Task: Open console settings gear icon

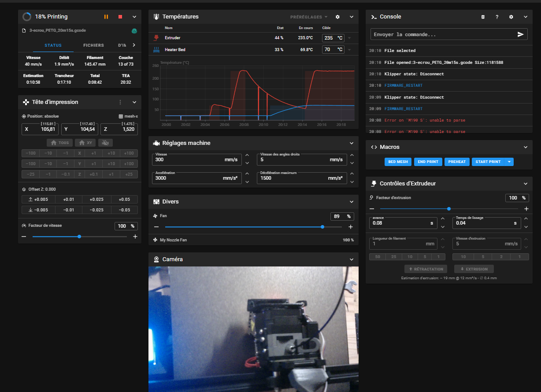Action: tap(511, 17)
